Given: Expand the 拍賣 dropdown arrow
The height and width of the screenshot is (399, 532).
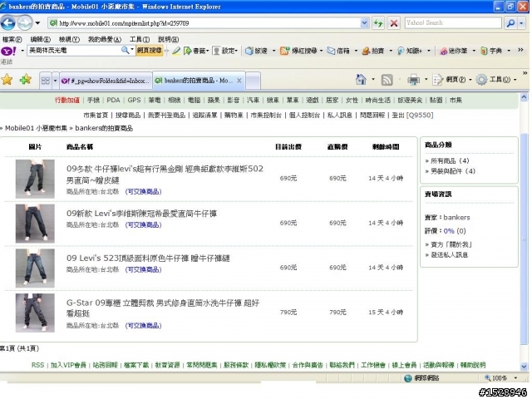Looking at the screenshot, I should (x=391, y=51).
